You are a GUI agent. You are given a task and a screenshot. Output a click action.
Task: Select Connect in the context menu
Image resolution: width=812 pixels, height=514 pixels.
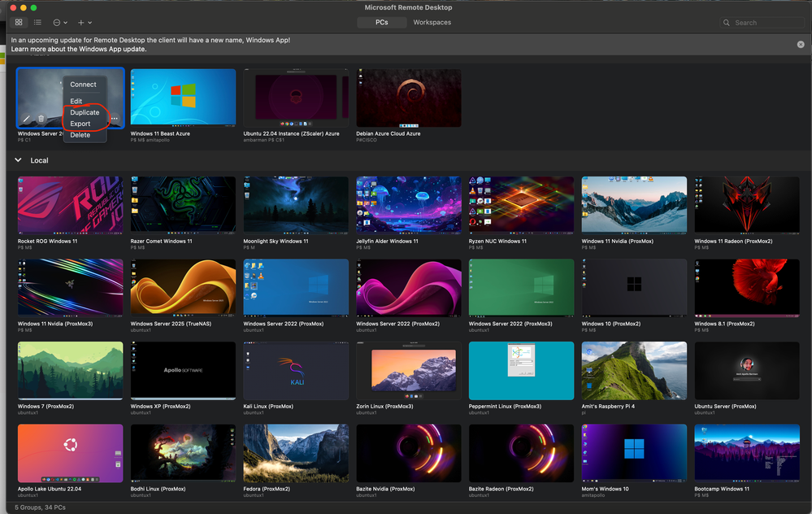(x=84, y=84)
